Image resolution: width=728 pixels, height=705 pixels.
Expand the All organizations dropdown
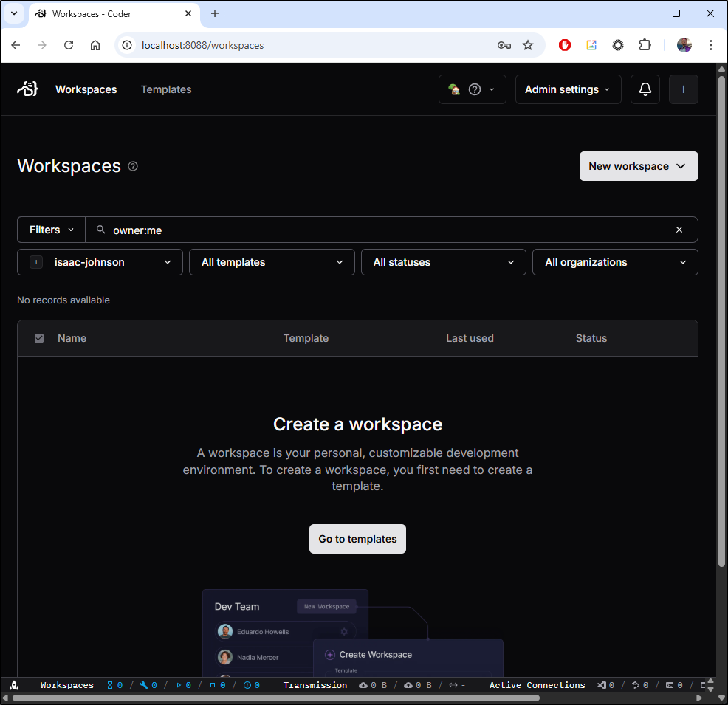coord(615,262)
